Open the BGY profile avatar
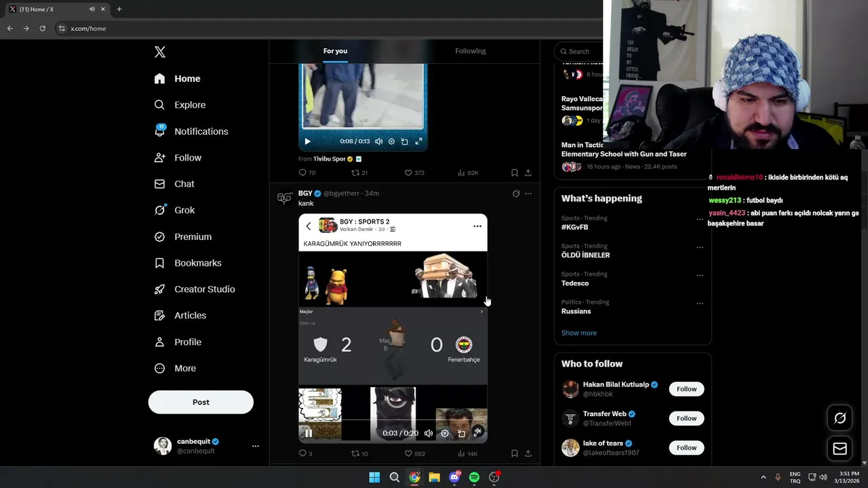The width and height of the screenshot is (868, 488). tap(284, 198)
